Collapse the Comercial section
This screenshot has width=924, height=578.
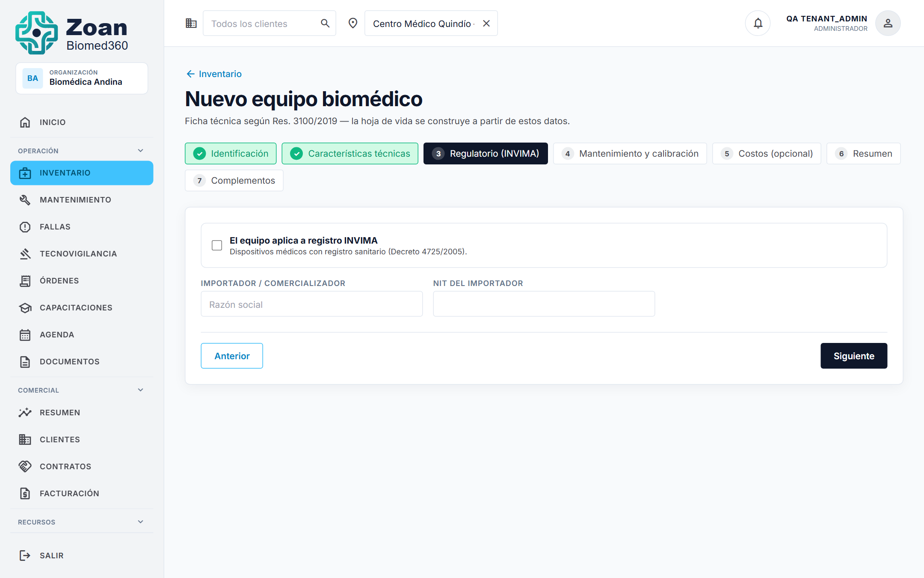pos(141,390)
